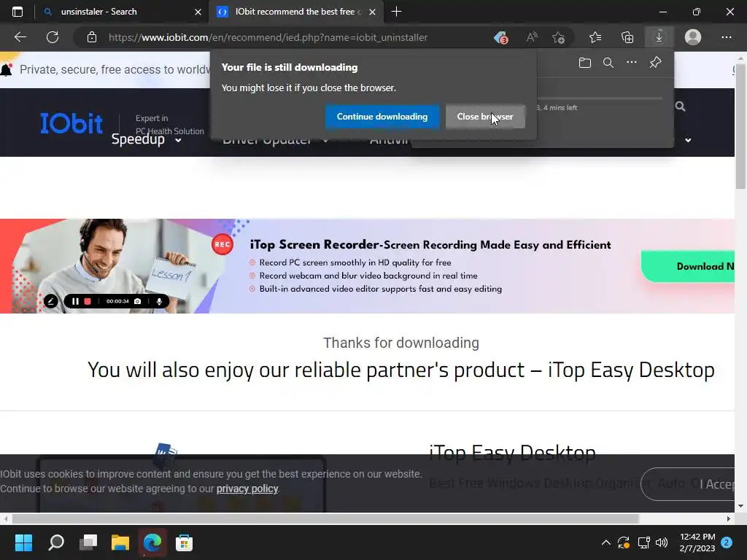The width and height of the screenshot is (747, 560).
Task: Accept cookies with I Accept button
Action: pos(688,484)
